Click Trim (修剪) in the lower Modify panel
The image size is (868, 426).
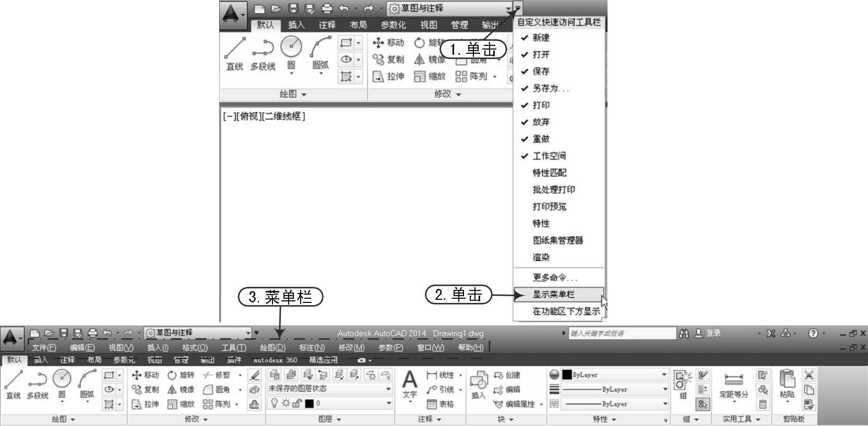coord(217,375)
